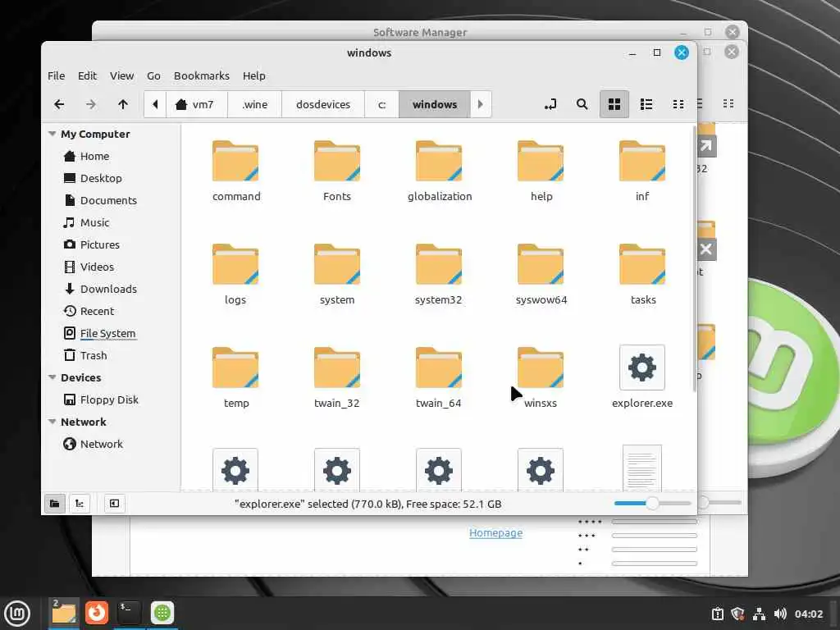Adjust the zoom slider in status bar
The height and width of the screenshot is (630, 840).
[652, 503]
